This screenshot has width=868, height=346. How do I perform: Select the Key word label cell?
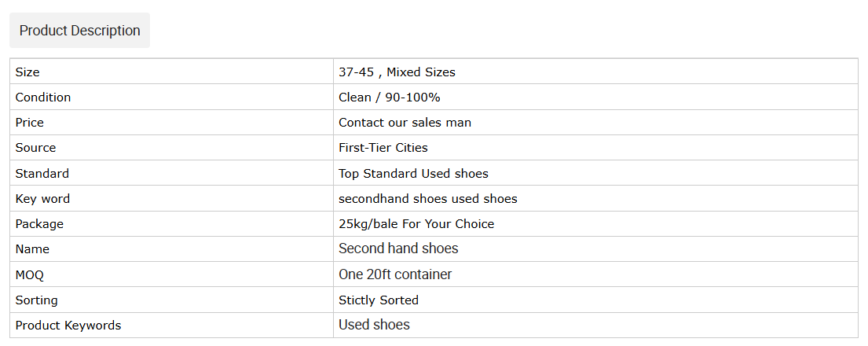pos(171,198)
